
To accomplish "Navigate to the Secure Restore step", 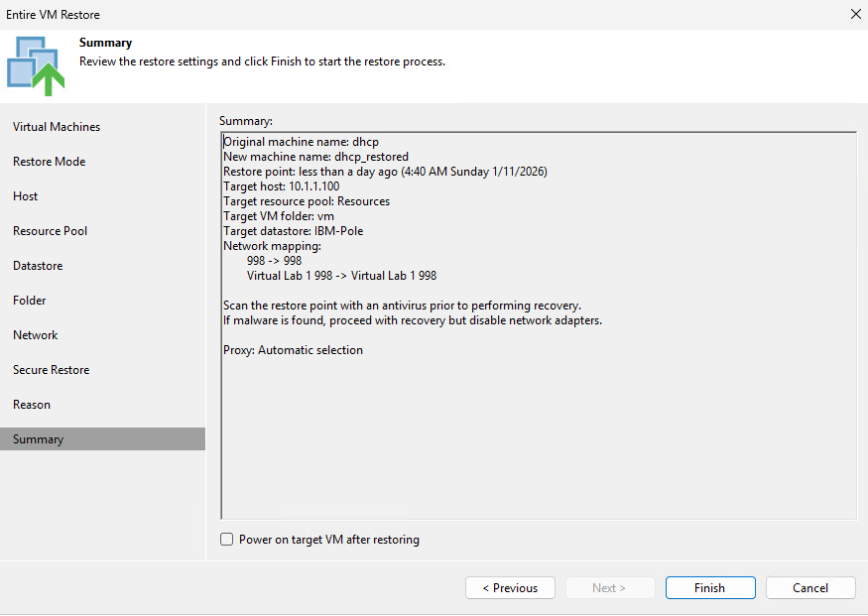I will coord(51,369).
